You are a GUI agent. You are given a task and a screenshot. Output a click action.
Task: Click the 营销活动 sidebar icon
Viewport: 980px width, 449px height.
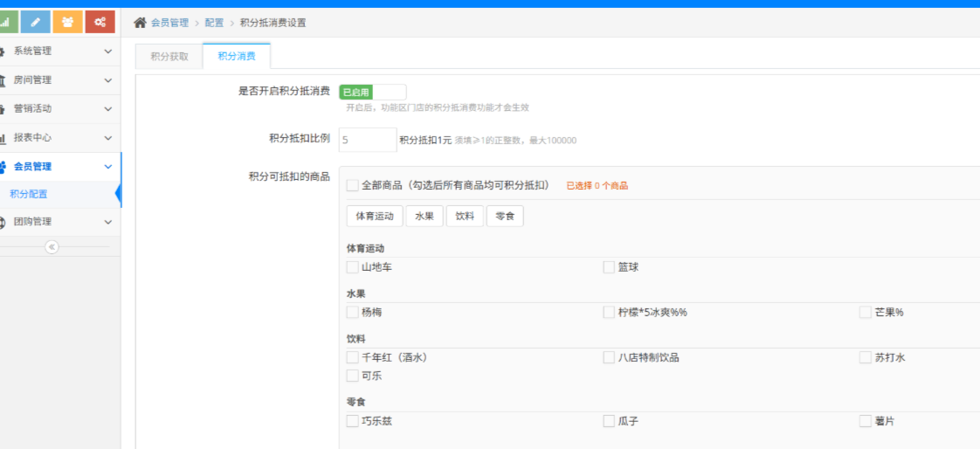tap(3, 109)
